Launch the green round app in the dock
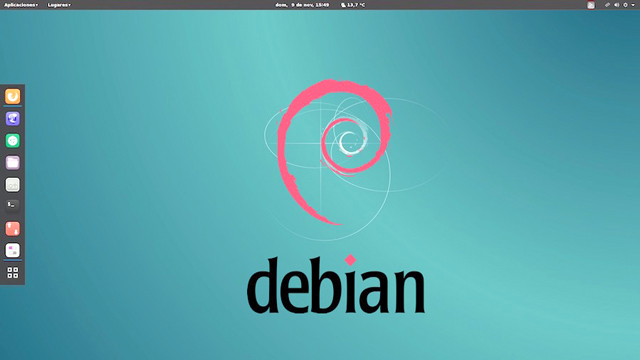 pos(13,141)
